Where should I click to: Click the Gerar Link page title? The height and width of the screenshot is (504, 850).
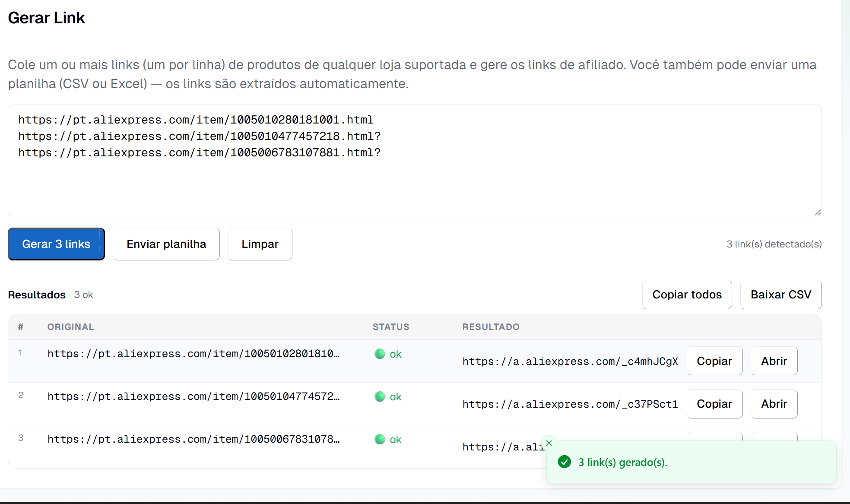tap(46, 18)
